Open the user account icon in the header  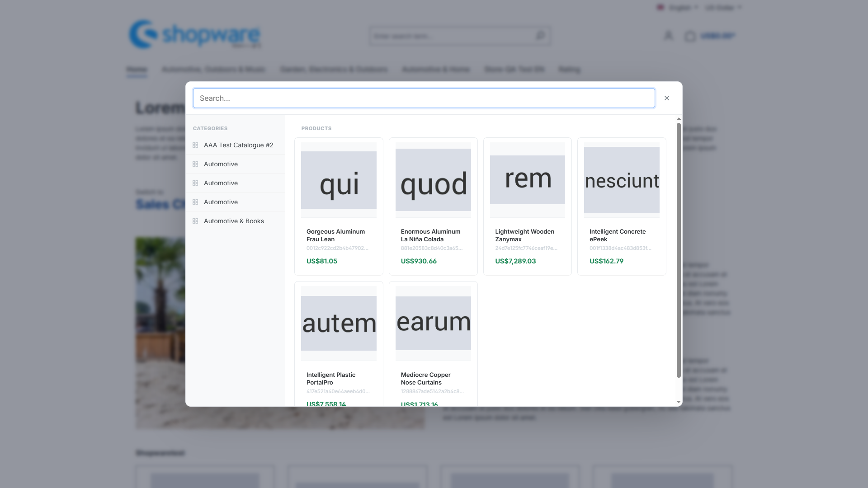click(x=668, y=36)
